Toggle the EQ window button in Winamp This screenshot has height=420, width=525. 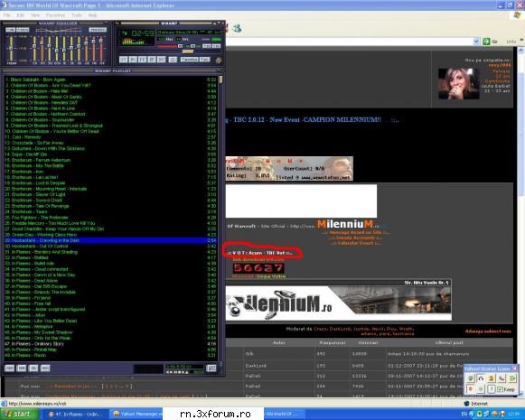[x=207, y=46]
